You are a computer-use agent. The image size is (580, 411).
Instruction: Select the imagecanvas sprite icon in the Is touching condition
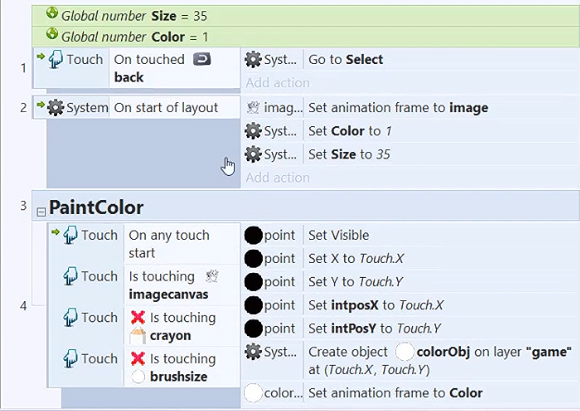coord(212,276)
